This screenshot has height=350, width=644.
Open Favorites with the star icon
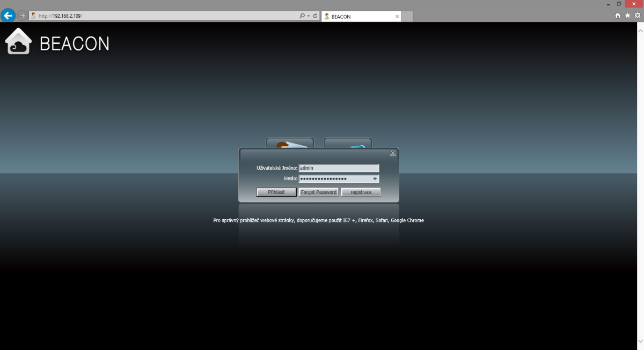pyautogui.click(x=627, y=16)
